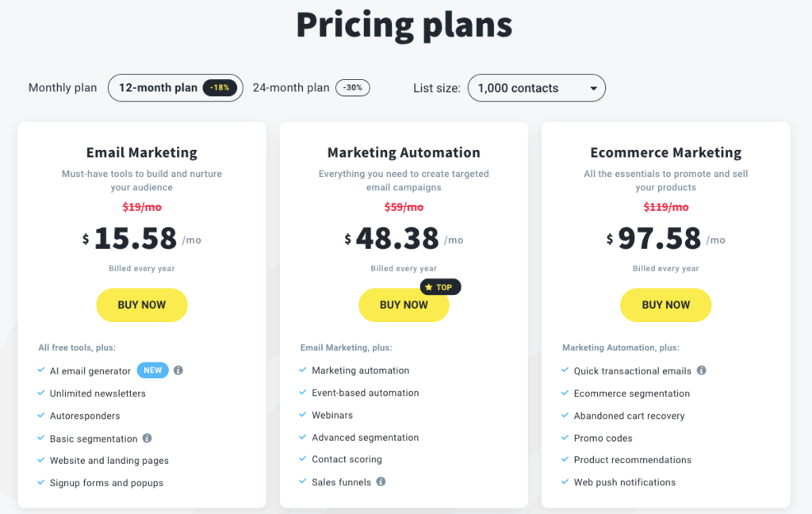
Task: Click BUY NOW for Ecommerce Marketing plan
Action: pyautogui.click(x=666, y=305)
